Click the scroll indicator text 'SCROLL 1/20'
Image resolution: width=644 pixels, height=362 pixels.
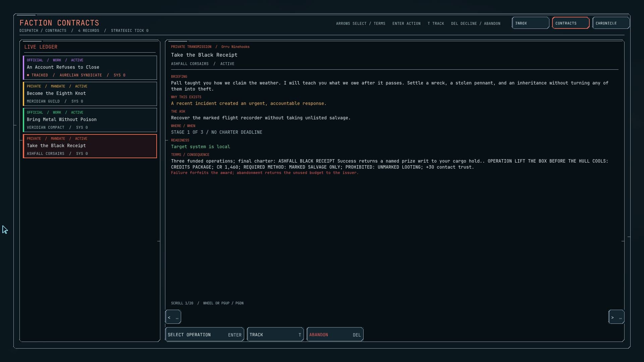coord(182,303)
